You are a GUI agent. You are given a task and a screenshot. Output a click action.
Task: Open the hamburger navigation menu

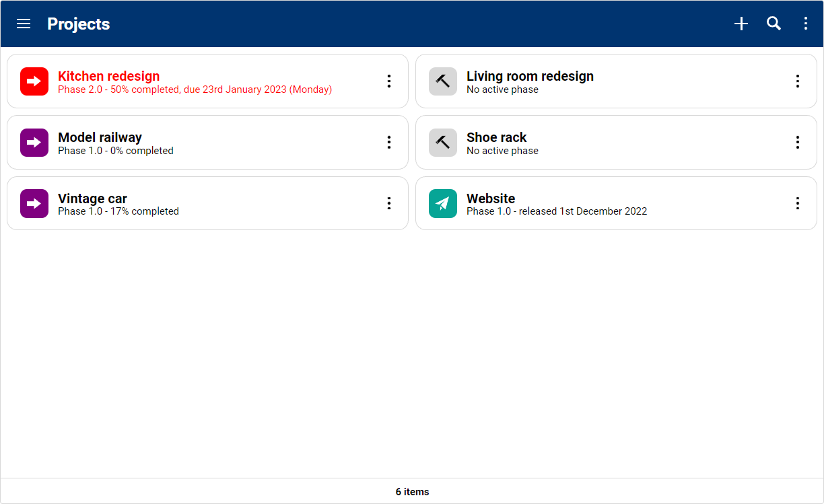[x=24, y=24]
